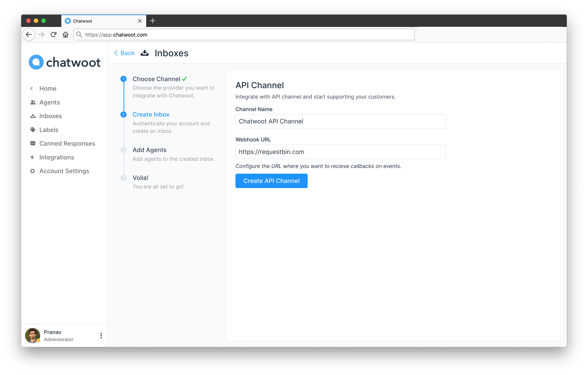
Task: Click 'Add agents to the created inbox.' text
Action: click(174, 159)
